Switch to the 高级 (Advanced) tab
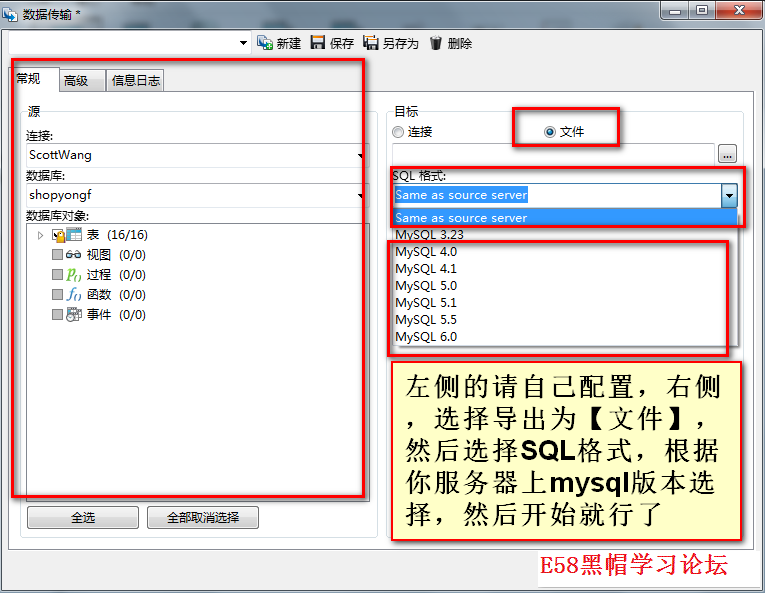The height and width of the screenshot is (593, 765). pyautogui.click(x=76, y=81)
